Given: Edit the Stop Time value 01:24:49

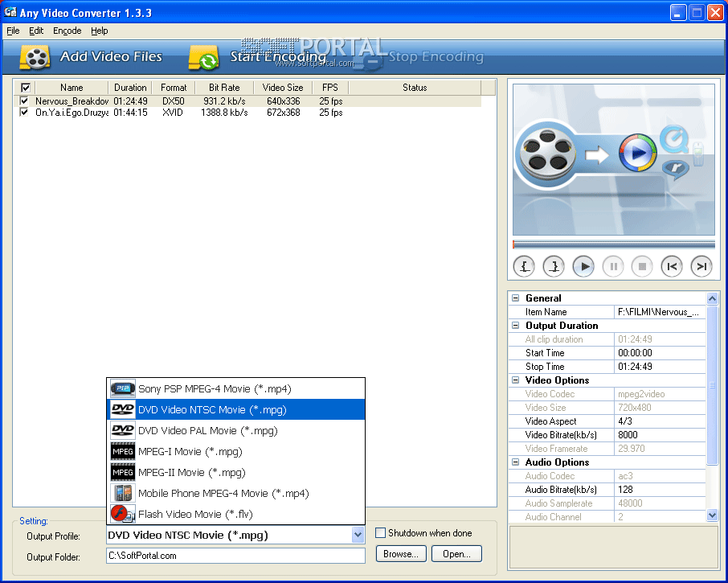Looking at the screenshot, I should click(660, 367).
